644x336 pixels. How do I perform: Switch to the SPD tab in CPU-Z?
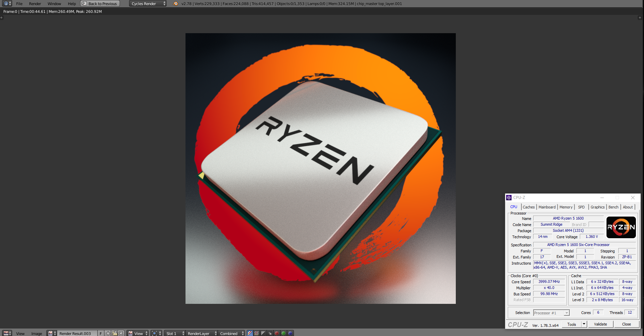point(581,207)
